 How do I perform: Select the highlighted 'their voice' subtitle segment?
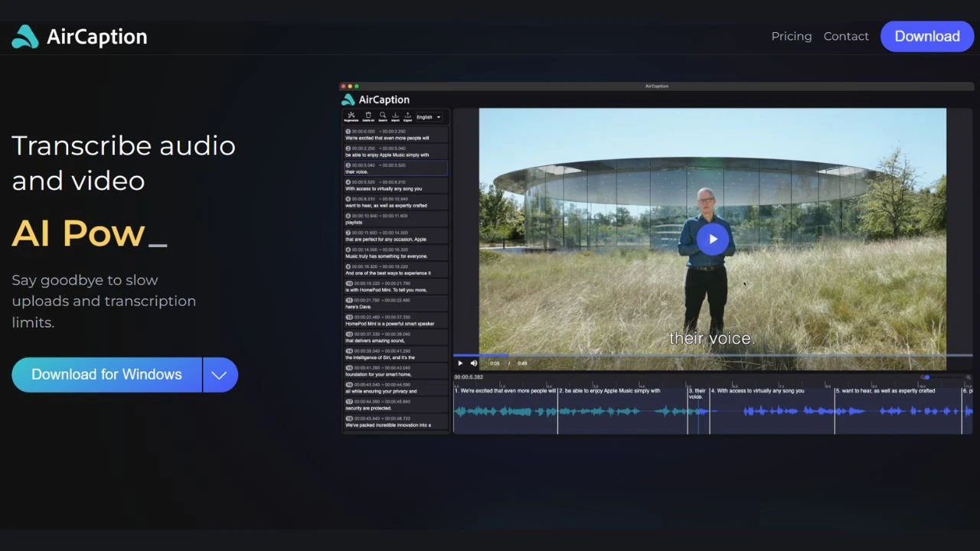tap(395, 168)
